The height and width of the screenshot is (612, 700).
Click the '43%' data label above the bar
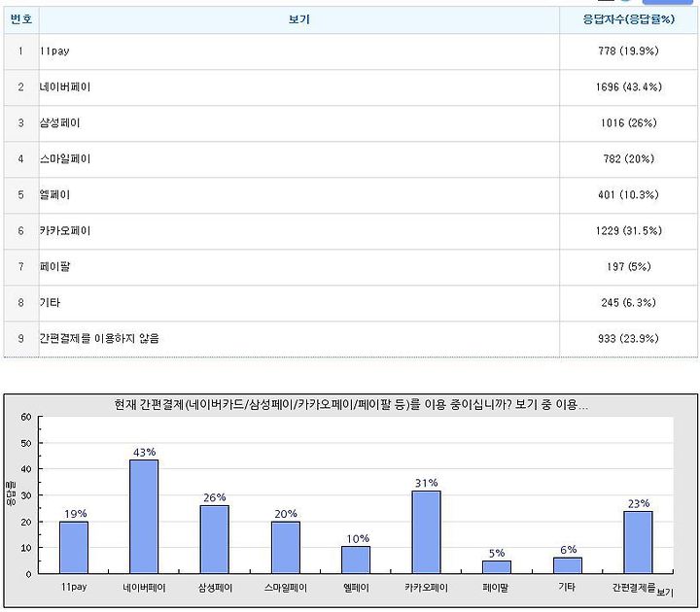pos(144,453)
